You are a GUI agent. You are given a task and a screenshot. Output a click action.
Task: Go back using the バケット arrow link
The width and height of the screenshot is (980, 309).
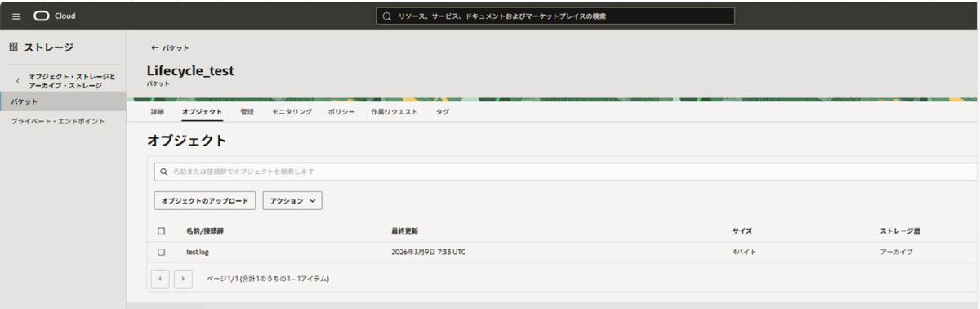pyautogui.click(x=170, y=48)
